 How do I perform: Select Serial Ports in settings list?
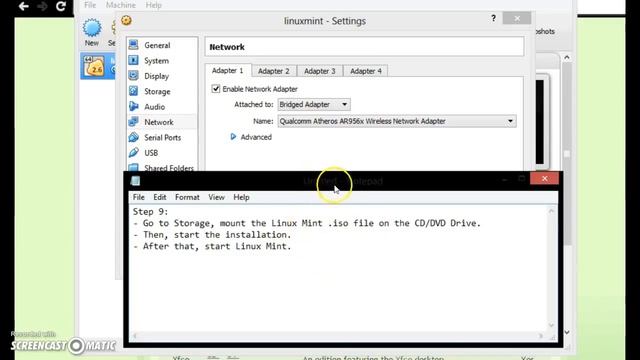pos(162,138)
